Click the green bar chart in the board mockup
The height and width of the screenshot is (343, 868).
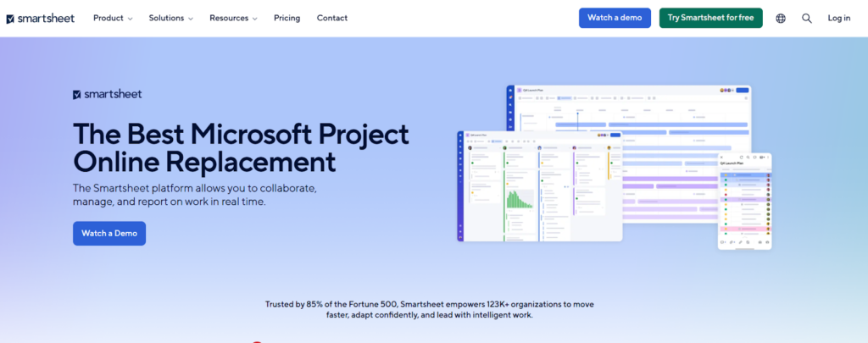[x=517, y=199]
